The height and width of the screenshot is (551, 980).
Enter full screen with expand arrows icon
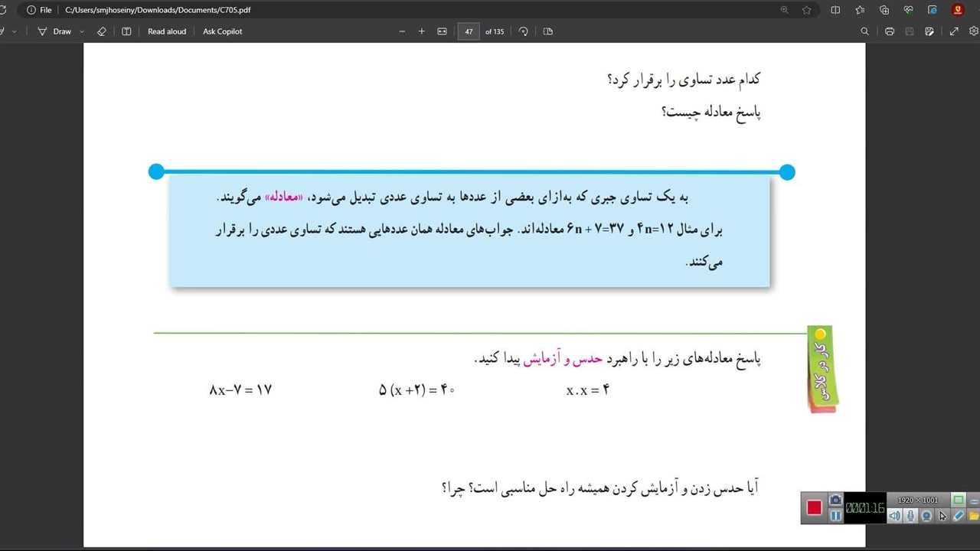pos(954,31)
